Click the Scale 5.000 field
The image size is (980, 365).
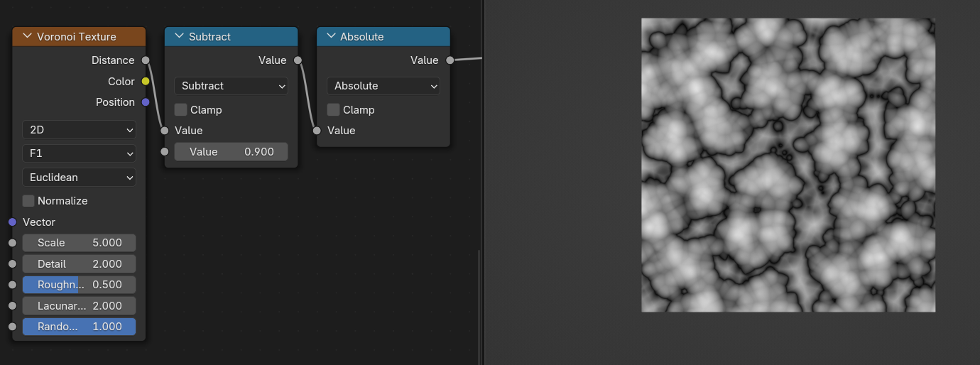point(79,243)
